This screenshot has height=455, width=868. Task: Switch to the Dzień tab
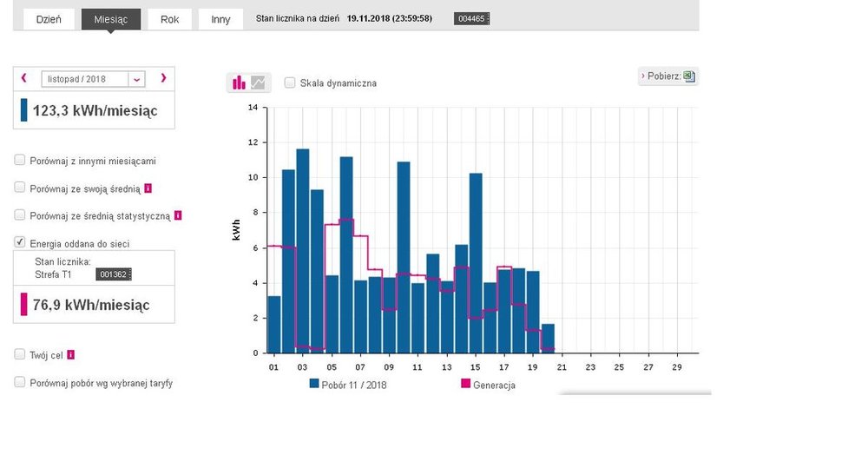pos(48,19)
